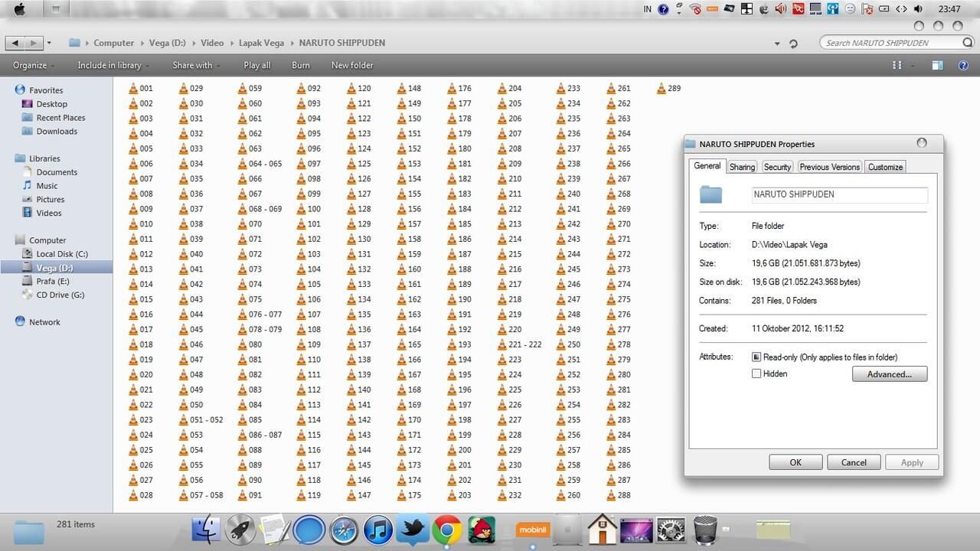Select Recent Places in sidebar
The height and width of the screenshot is (551, 980).
pyautogui.click(x=60, y=118)
